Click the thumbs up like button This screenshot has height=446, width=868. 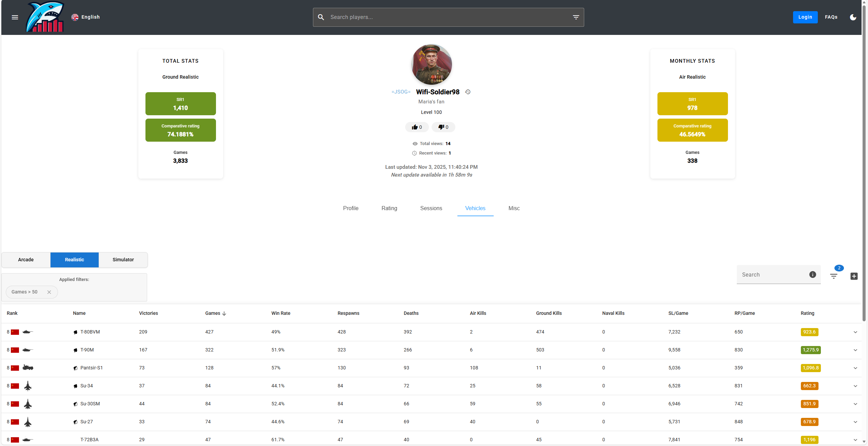click(x=417, y=127)
